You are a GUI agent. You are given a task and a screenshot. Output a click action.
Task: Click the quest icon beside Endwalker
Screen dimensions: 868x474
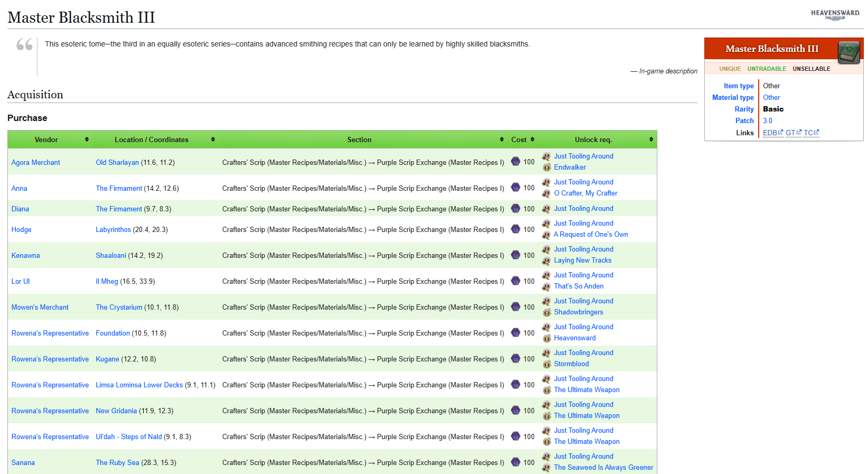pyautogui.click(x=547, y=168)
